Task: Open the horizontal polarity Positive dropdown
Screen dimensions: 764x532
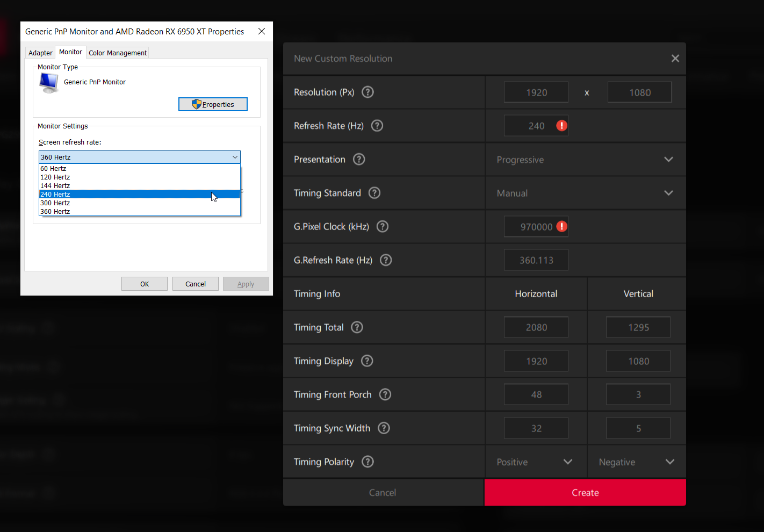Action: 535,462
